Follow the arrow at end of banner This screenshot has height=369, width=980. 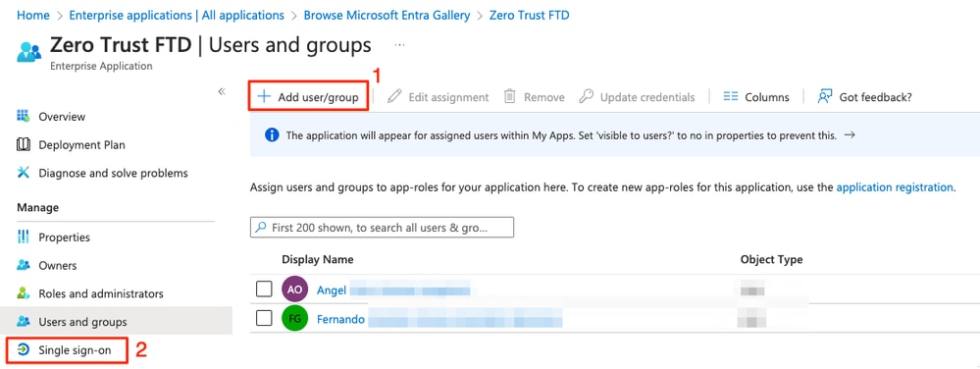(849, 135)
